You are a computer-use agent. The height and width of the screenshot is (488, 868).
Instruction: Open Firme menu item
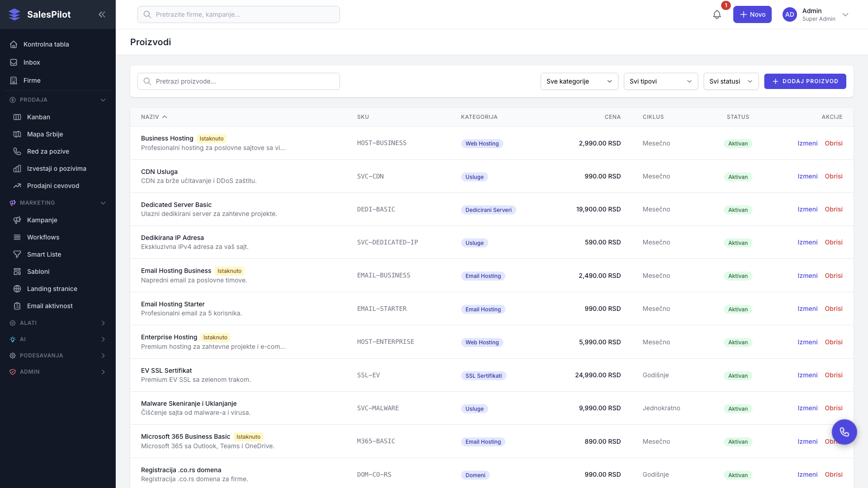coord(32,80)
